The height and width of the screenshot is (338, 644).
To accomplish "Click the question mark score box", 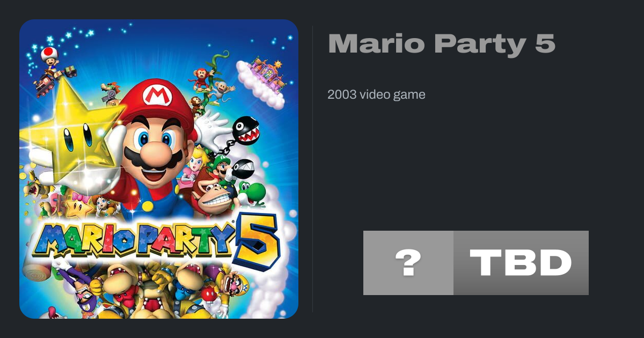I will pos(408,263).
